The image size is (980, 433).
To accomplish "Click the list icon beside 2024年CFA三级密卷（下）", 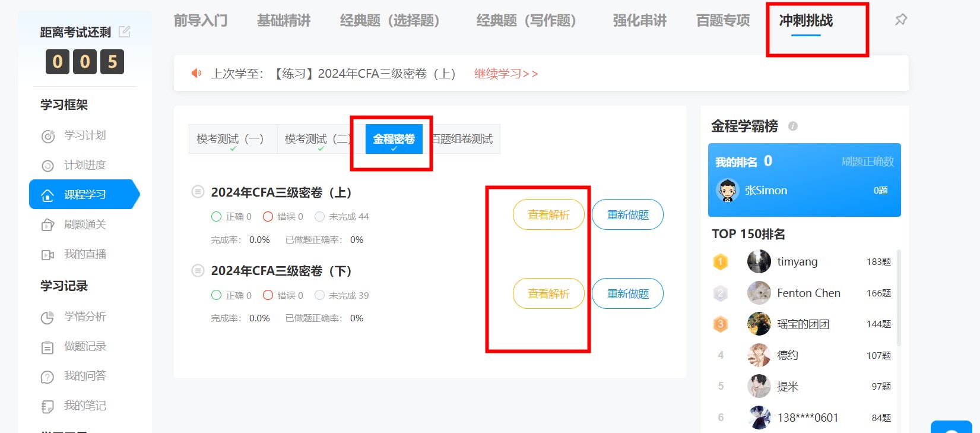I will point(198,271).
